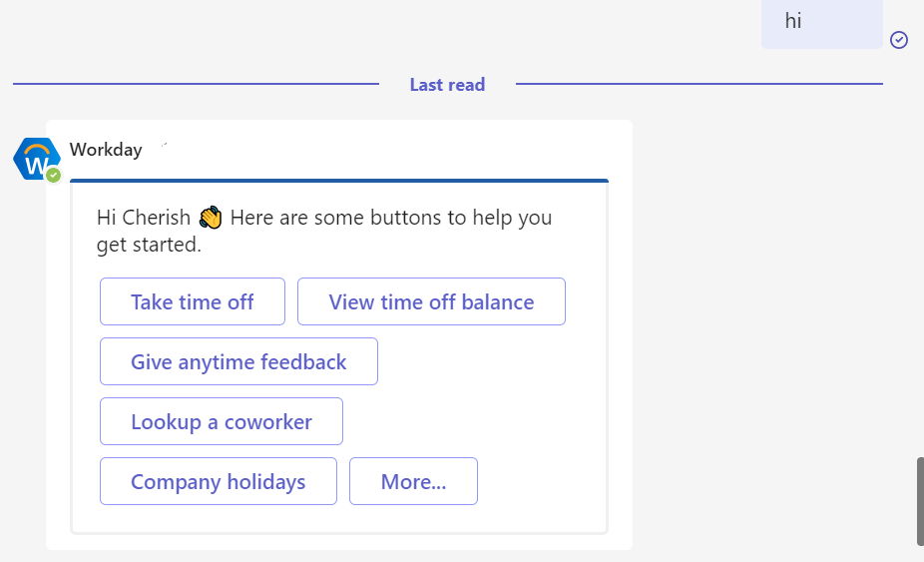924x562 pixels.
Task: Click the Workday sender name
Action: (106, 150)
